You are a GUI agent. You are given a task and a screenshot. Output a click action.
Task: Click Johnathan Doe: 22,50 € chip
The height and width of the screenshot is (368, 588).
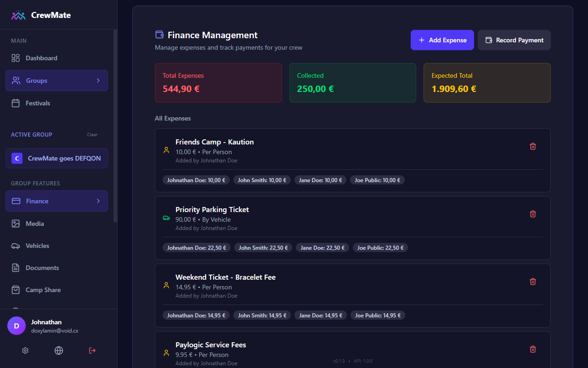197,248
